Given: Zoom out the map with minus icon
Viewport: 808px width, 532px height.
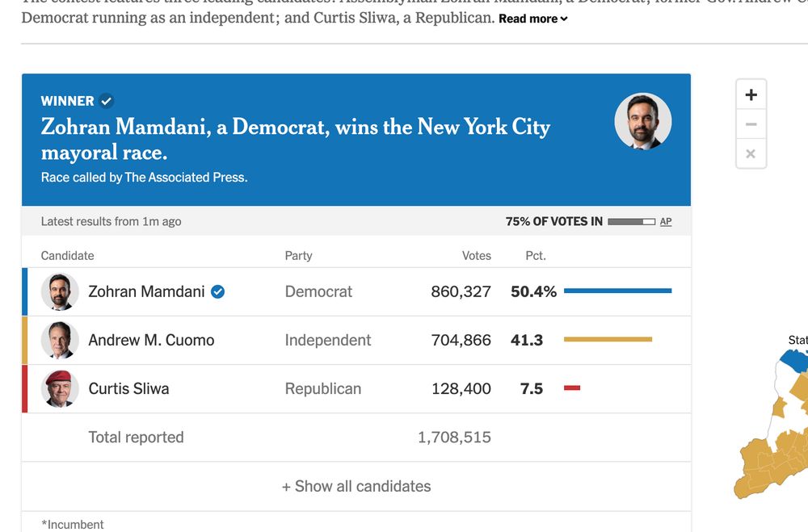Looking at the screenshot, I should (x=751, y=124).
